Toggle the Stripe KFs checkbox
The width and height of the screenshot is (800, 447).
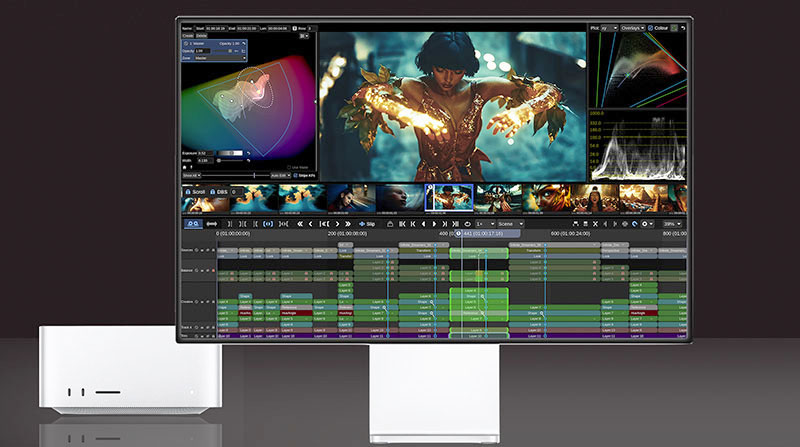pyautogui.click(x=295, y=175)
